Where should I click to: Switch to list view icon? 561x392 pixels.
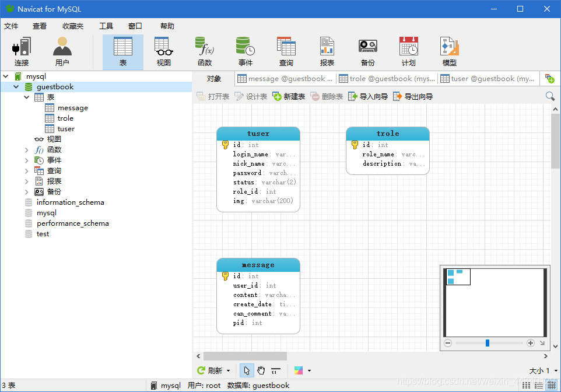[526, 385]
